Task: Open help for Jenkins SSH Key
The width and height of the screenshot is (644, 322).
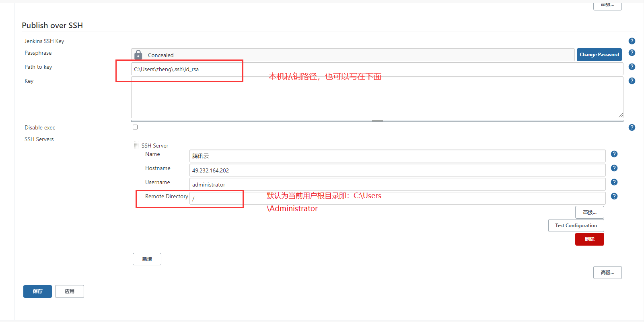Action: 632,41
